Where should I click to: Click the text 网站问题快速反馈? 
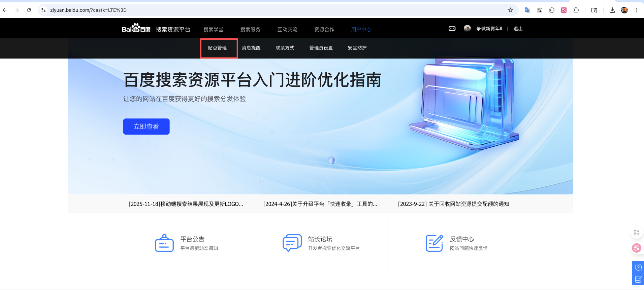pos(469,248)
